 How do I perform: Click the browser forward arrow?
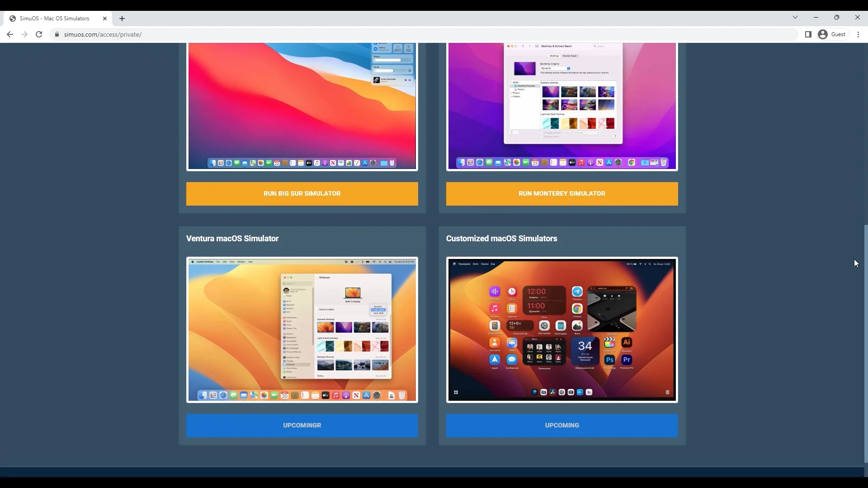pos(24,34)
